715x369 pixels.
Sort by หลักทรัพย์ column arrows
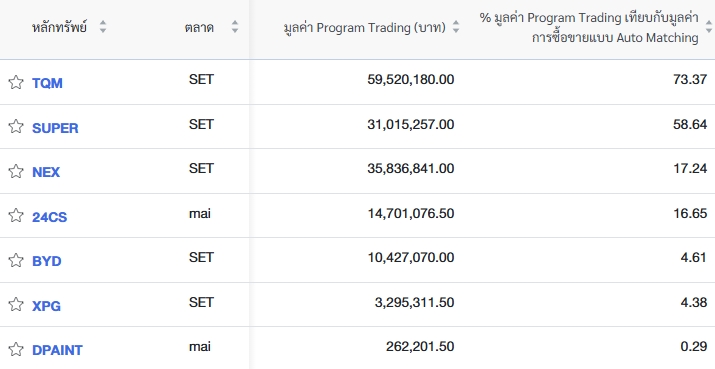tap(103, 26)
